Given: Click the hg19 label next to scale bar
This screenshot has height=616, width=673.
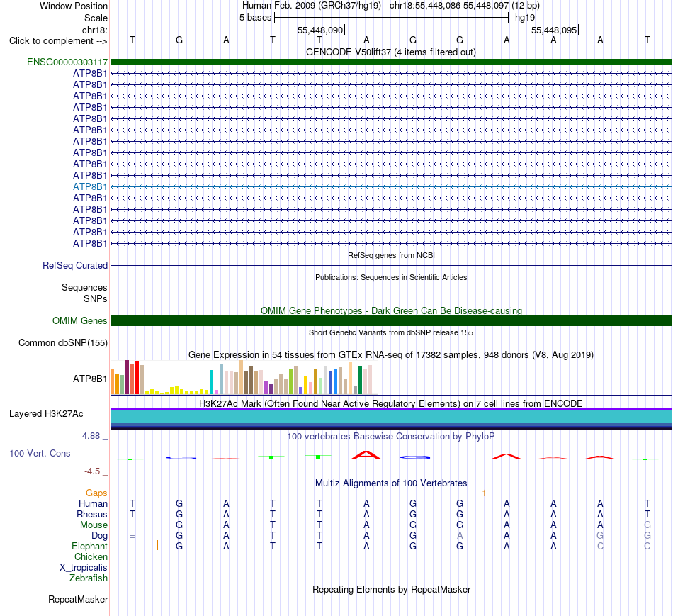Looking at the screenshot, I should (525, 18).
